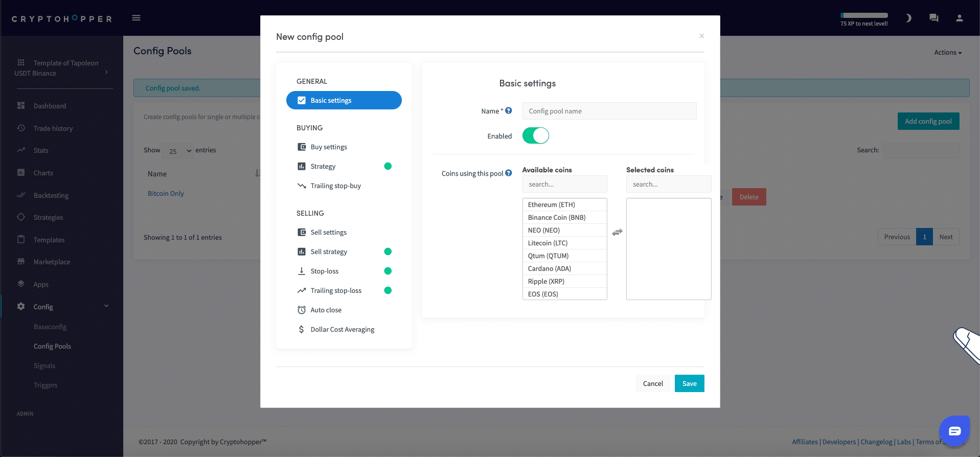Image resolution: width=980 pixels, height=457 pixels.
Task: Click the Templates clipboard icon
Action: 21,239
